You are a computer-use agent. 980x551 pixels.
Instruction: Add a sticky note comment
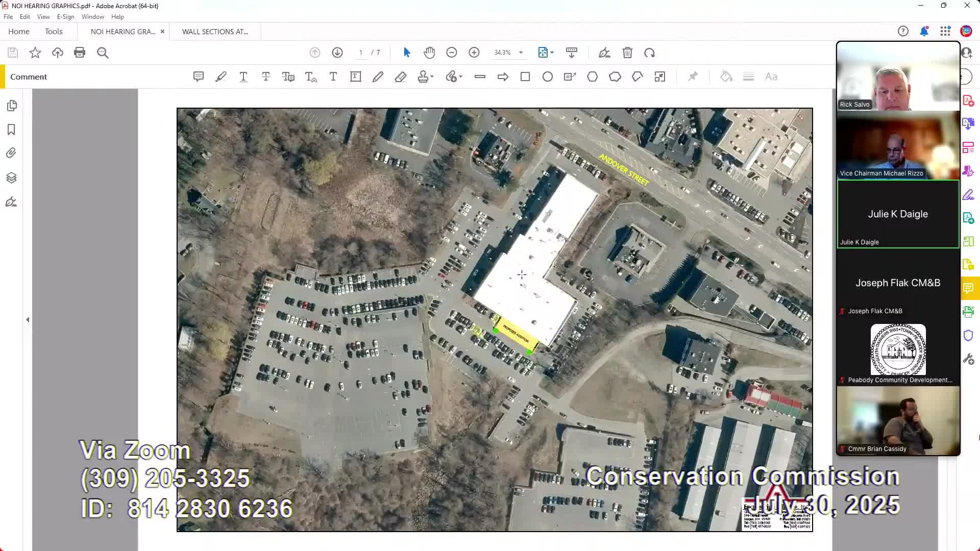[x=199, y=77]
